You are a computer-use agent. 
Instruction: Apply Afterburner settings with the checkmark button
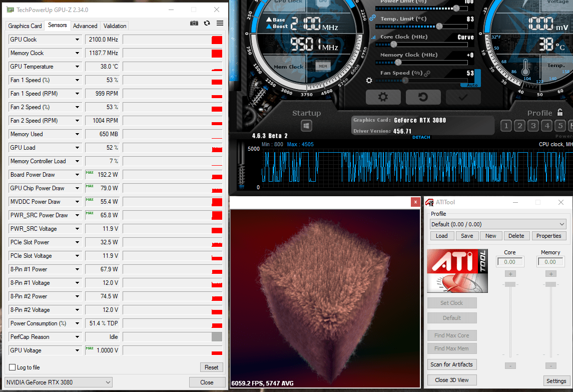point(462,97)
